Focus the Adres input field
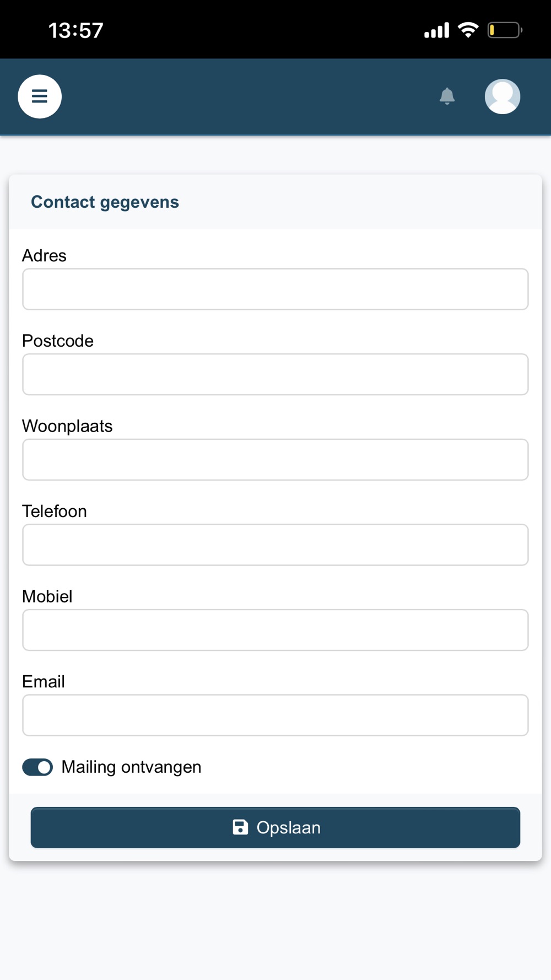This screenshot has height=980, width=551. 275,289
